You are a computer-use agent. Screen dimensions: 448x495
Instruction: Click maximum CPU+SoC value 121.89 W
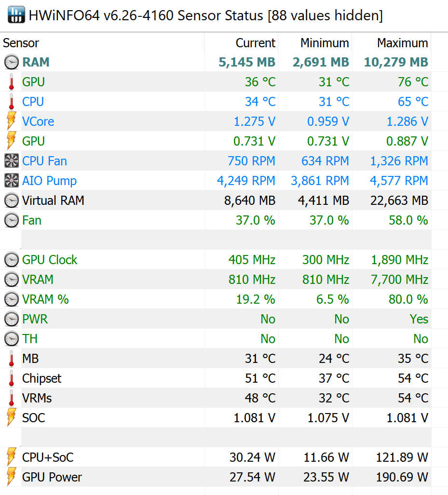point(402,457)
